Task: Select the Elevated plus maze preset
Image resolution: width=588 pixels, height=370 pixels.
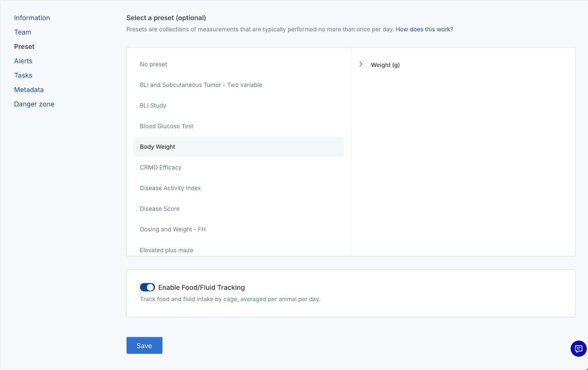Action: [166, 250]
